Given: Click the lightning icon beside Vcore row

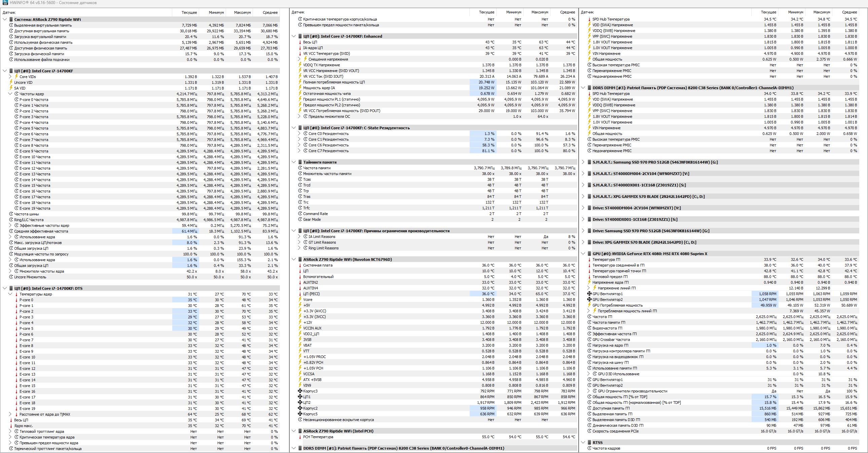Looking at the screenshot, I should coord(300,300).
